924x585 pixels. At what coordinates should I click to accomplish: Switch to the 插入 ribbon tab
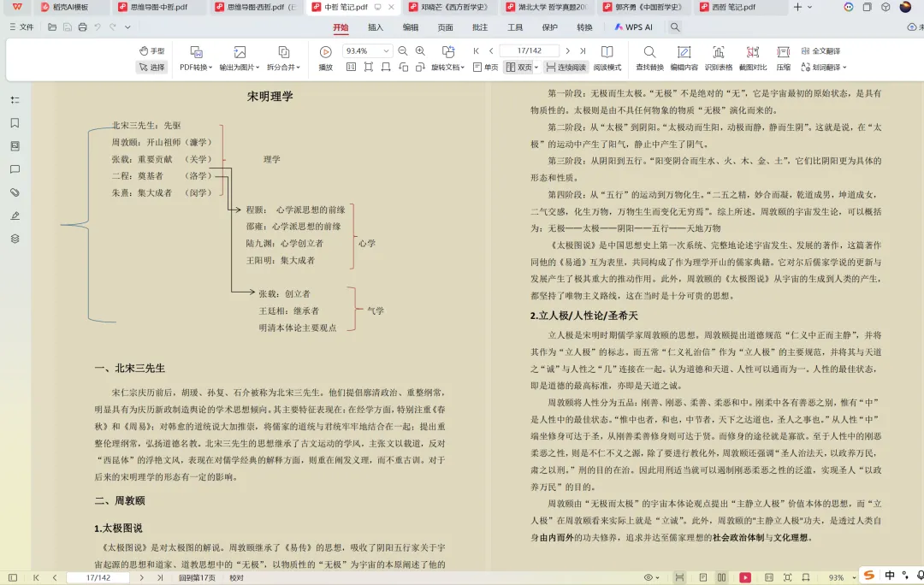click(x=376, y=27)
